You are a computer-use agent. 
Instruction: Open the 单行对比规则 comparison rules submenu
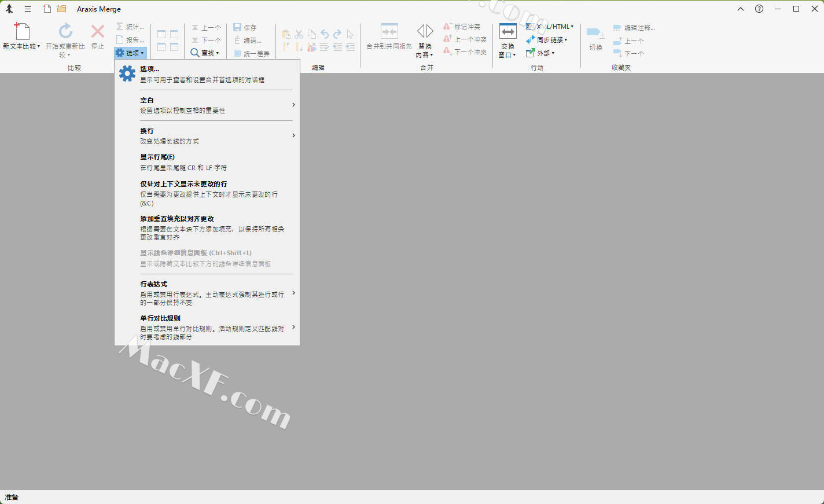coord(207,328)
